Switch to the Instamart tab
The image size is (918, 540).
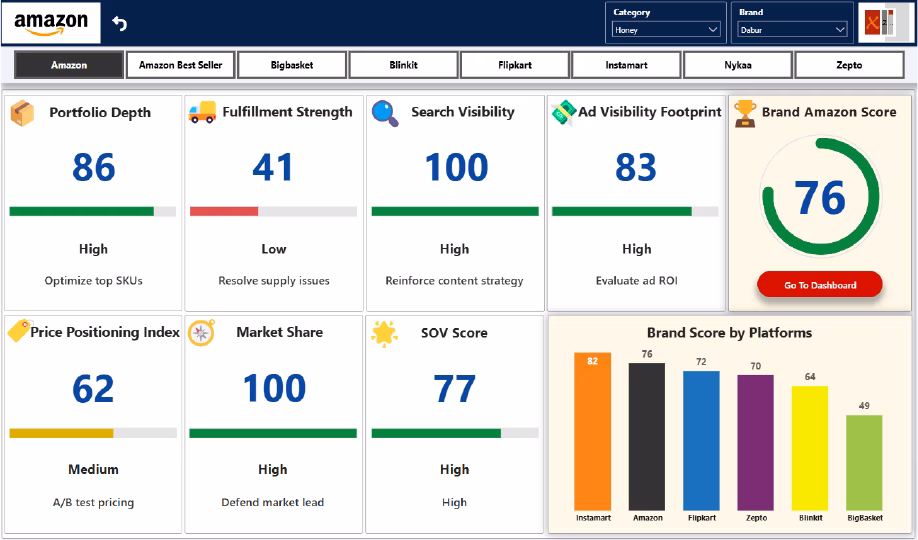tap(626, 65)
